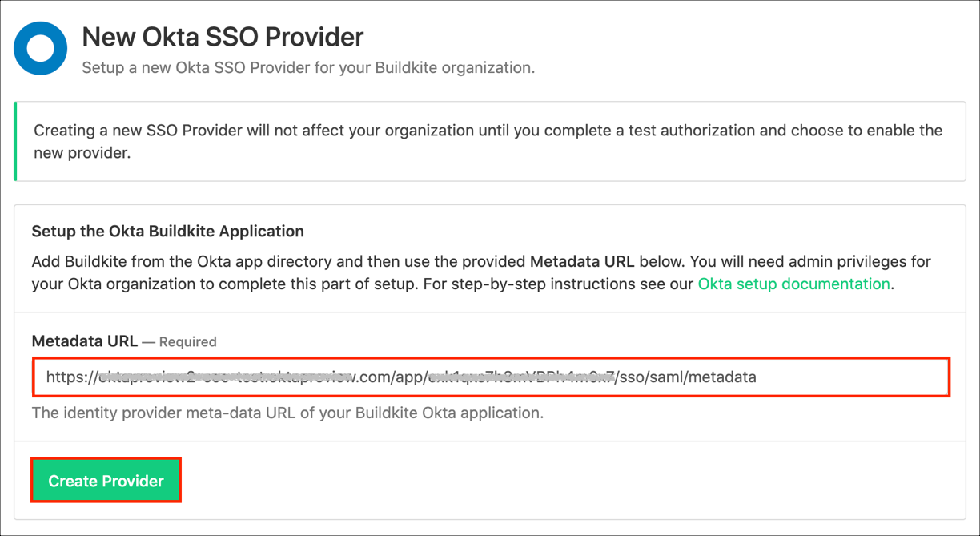Click the subtitle under the page heading
This screenshot has width=980, height=536.
click(308, 68)
